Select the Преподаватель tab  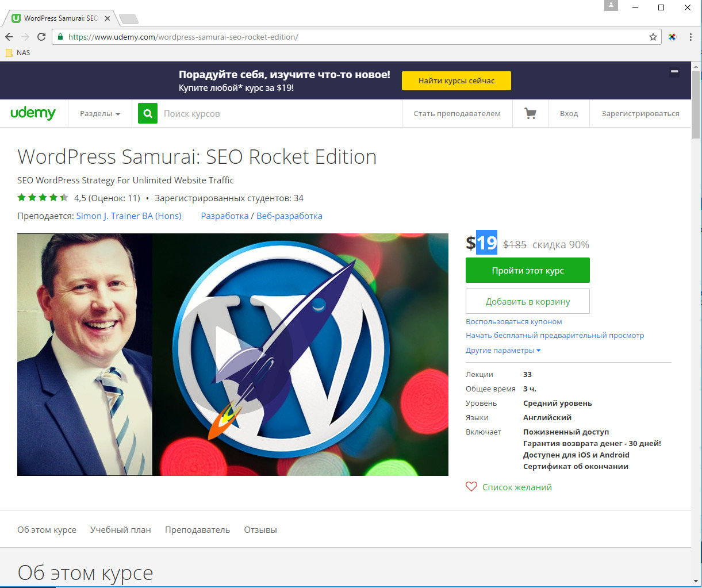(197, 530)
